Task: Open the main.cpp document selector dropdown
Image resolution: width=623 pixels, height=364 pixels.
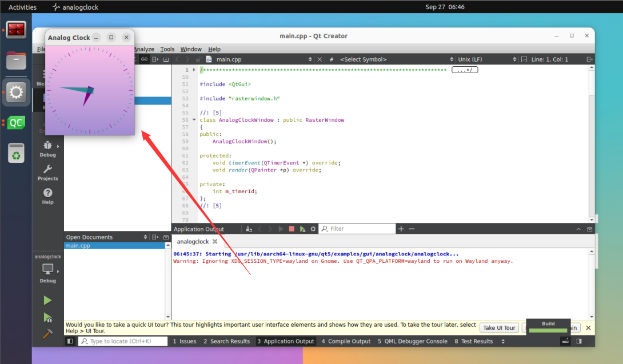Action: [310, 59]
